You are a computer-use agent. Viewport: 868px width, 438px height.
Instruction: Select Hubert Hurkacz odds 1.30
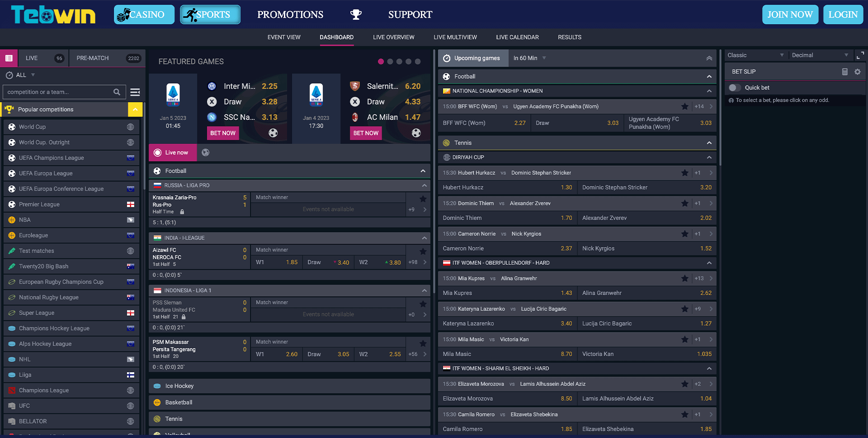point(507,187)
